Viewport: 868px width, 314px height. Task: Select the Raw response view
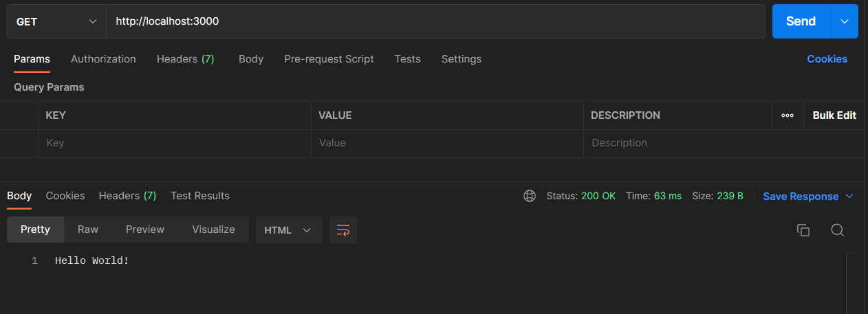click(x=88, y=229)
